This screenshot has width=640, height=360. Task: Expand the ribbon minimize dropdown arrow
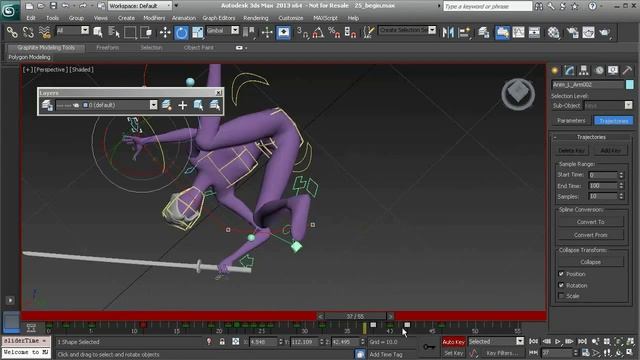(x=246, y=48)
